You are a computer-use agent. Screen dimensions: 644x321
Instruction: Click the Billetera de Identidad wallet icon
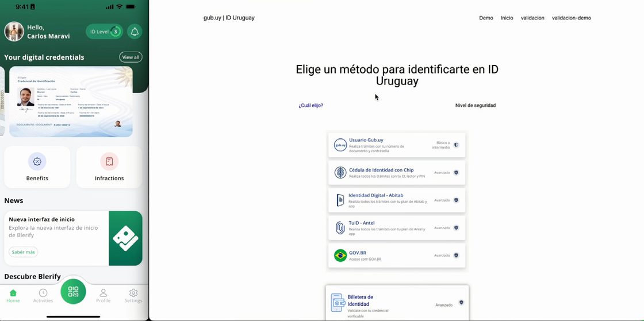point(338,303)
